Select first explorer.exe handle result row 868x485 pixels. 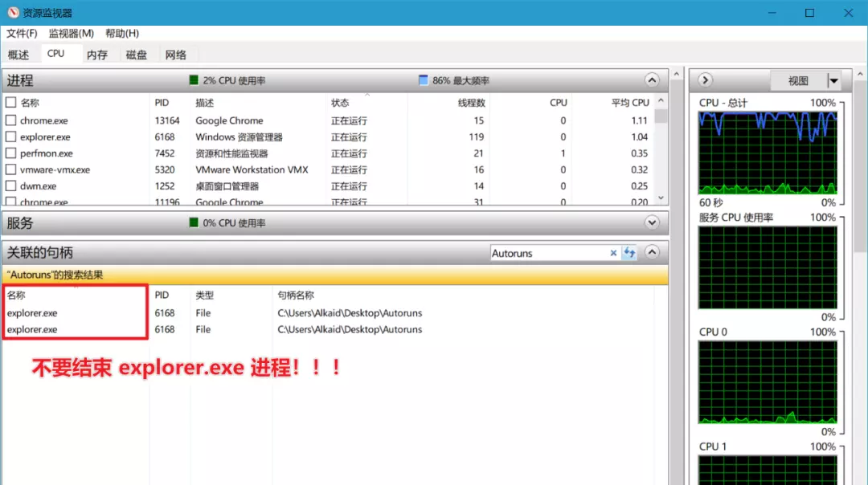335,313
